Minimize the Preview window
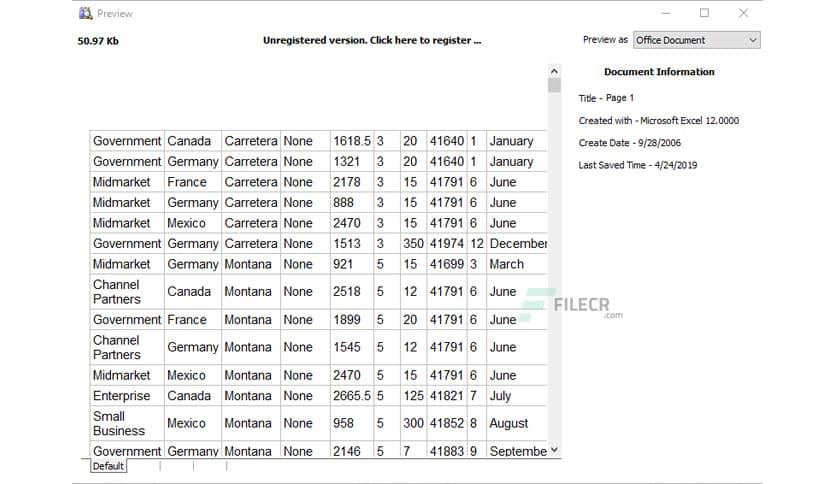Image resolution: width=836 pixels, height=484 pixels. coord(665,13)
